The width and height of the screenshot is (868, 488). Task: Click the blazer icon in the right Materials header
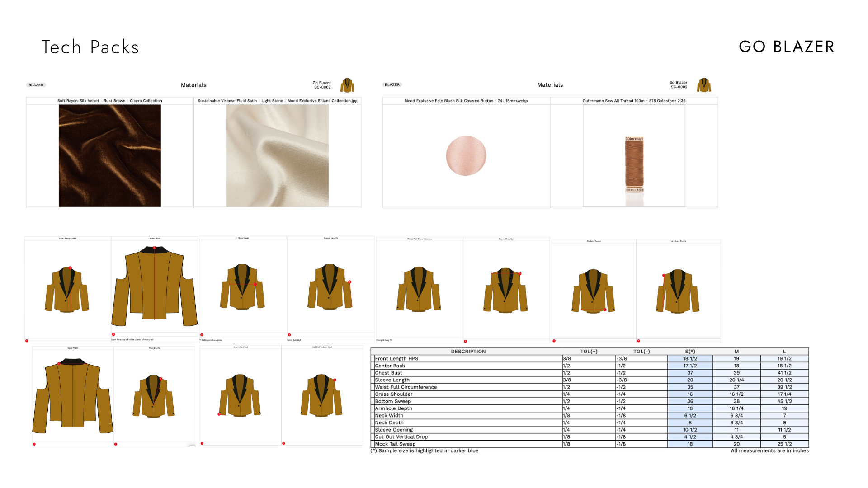[704, 85]
